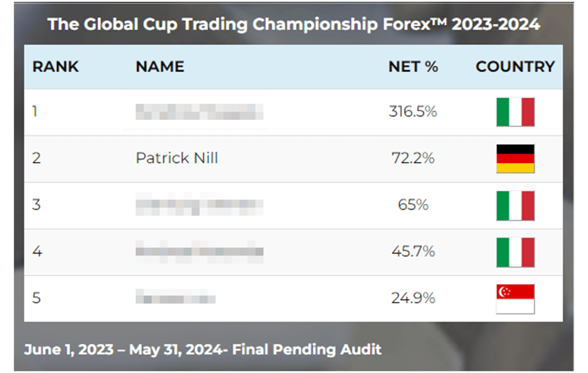Sort by the RANK column header
Image resolution: width=588 pixels, height=373 pixels.
(55, 67)
